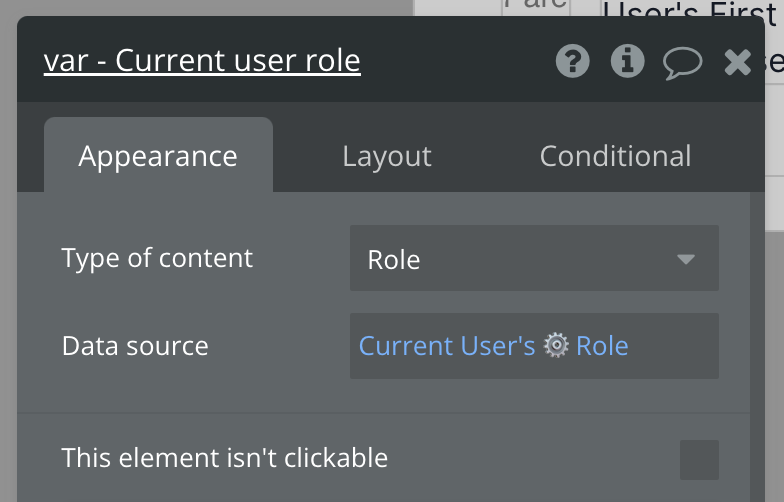784x502 pixels.
Task: Click the "Type of content" label
Action: click(157, 258)
